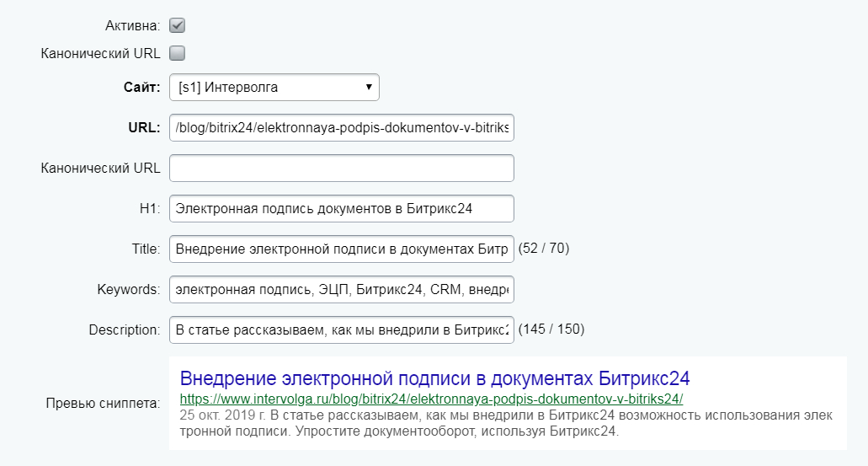
Task: Click the Активна label
Action: [x=132, y=26]
